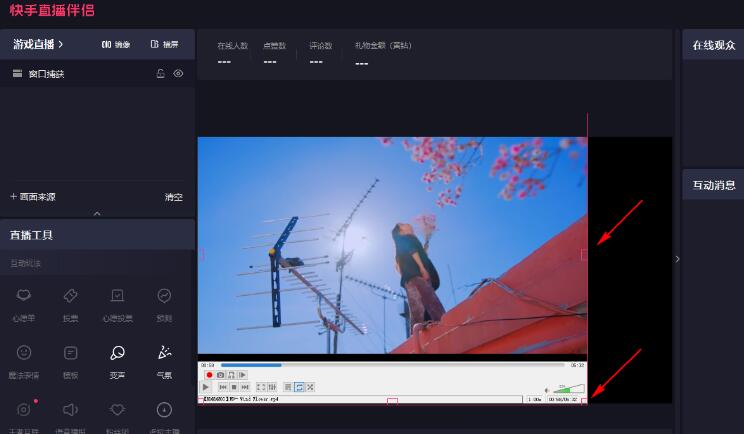The image size is (744, 434).
Task: Click the bottom-center resize handle of preview
Action: coord(392,401)
